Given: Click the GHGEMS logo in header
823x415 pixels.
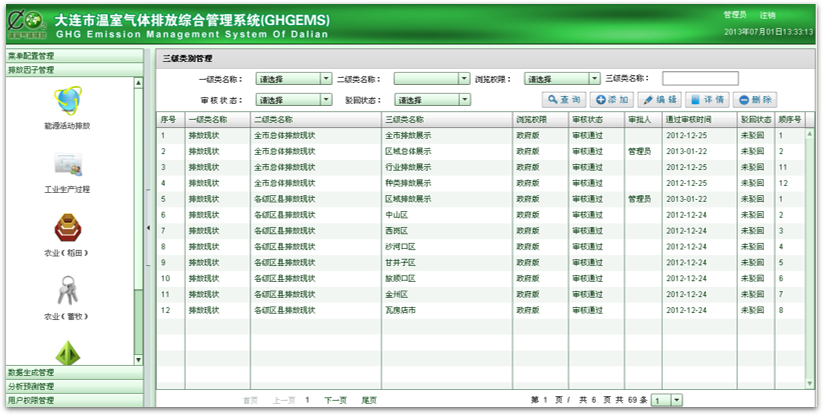Looking at the screenshot, I should pos(27,25).
